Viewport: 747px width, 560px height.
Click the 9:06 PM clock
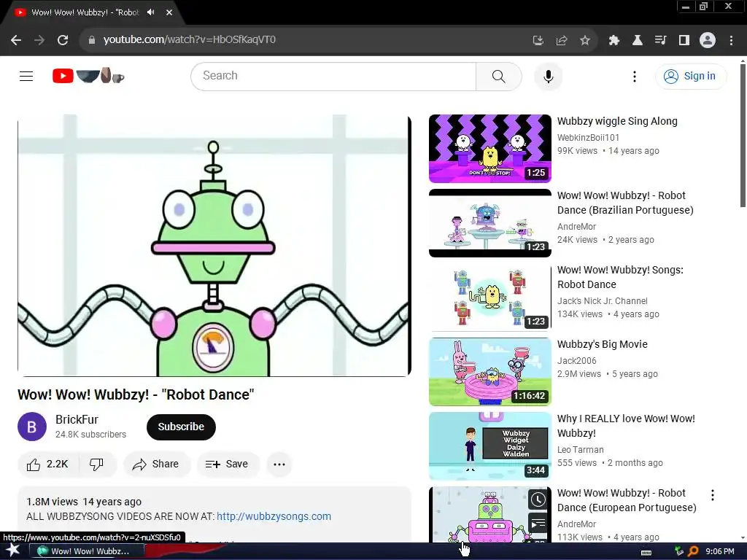[x=720, y=551]
